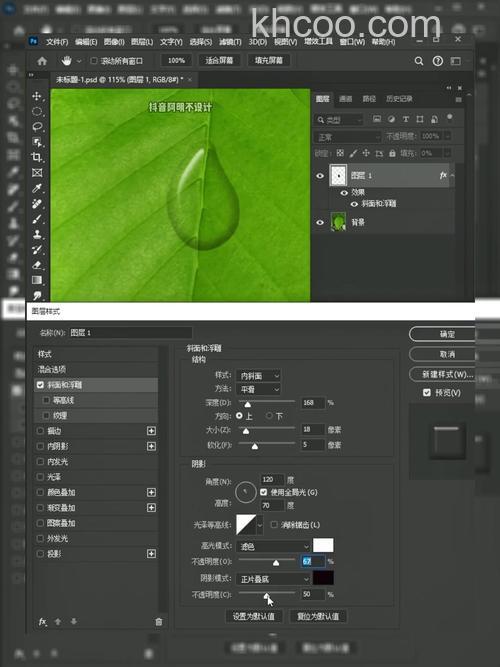Open the Image menu
500x667 pixels.
coord(114,42)
